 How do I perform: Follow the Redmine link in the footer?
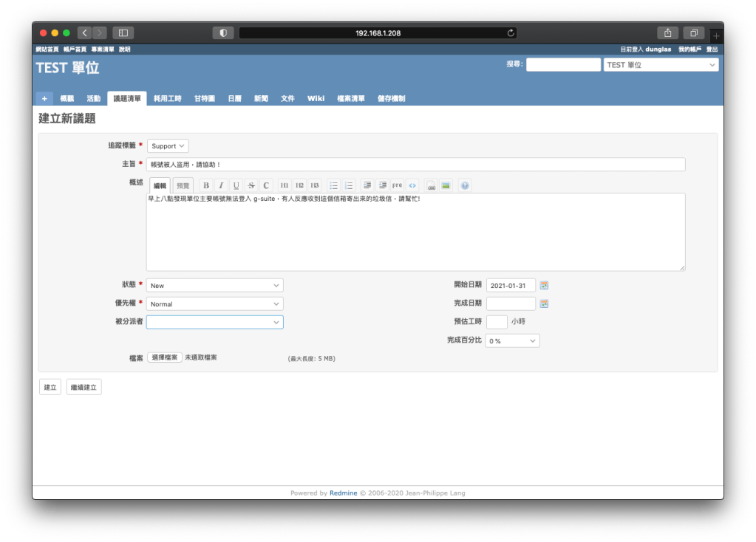[x=343, y=493]
